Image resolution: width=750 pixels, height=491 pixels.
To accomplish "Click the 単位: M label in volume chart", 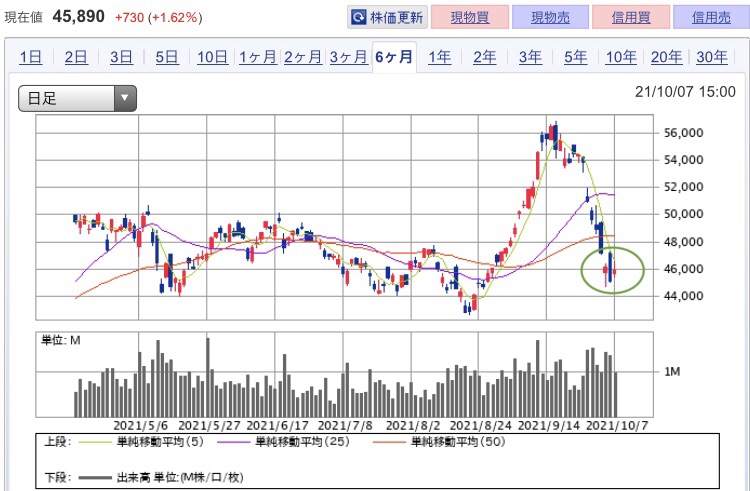I will pyautogui.click(x=60, y=340).
